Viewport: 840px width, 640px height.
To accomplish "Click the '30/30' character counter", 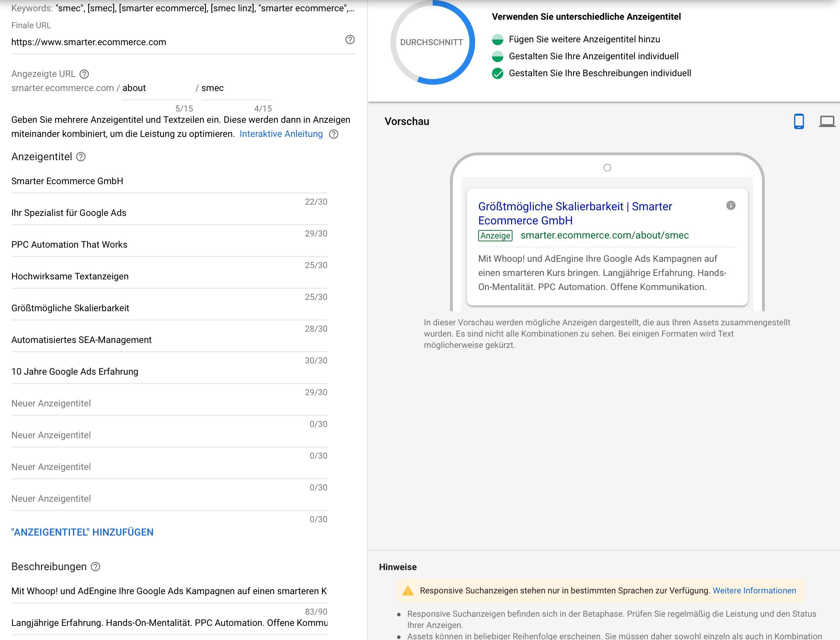I will [x=316, y=361].
